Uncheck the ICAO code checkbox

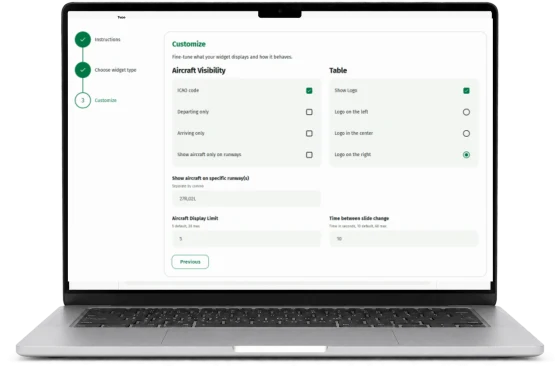(x=309, y=91)
